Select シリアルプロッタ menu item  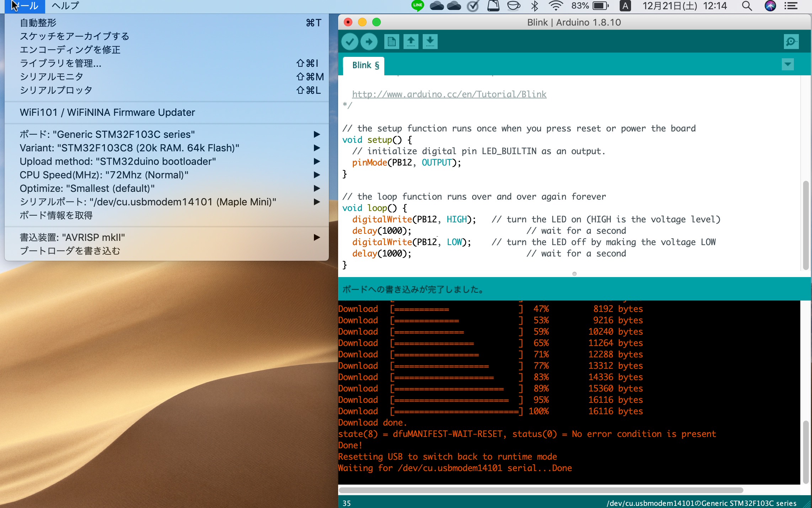click(x=167, y=90)
